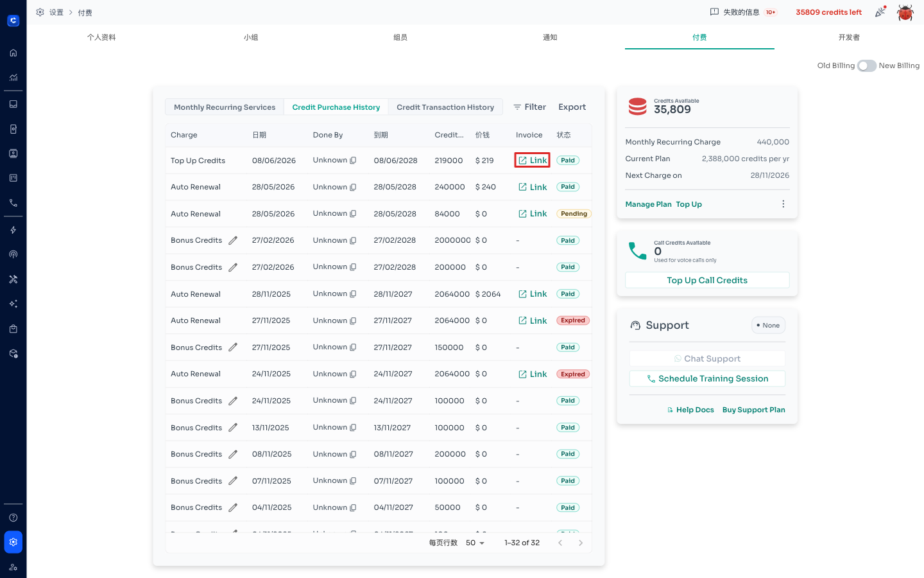924x578 pixels.
Task: Edit the Bonus Credits entry dated 04/11/2025
Action: 233,507
